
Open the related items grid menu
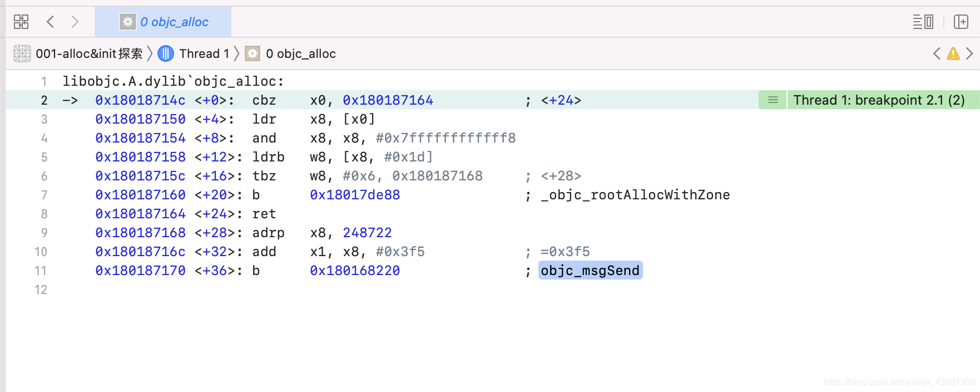pyautogui.click(x=21, y=22)
